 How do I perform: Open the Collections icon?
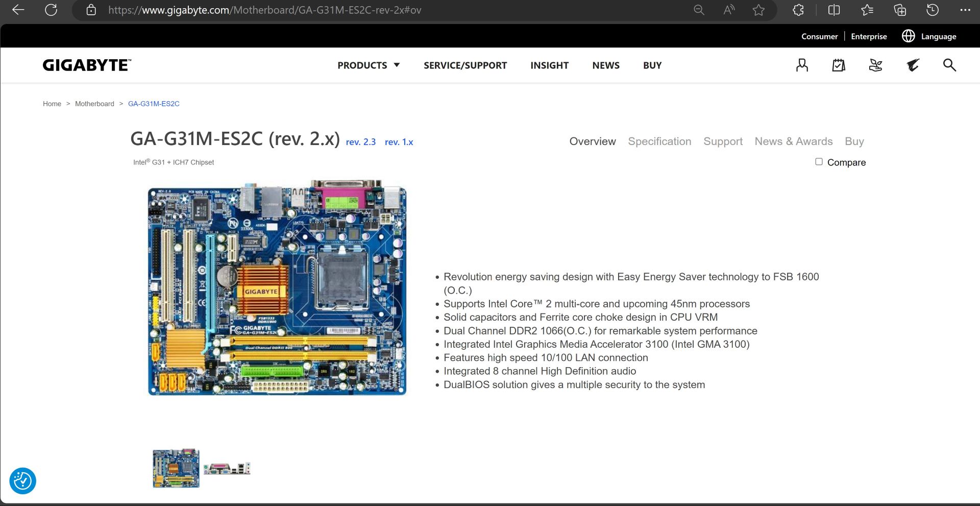coord(900,10)
